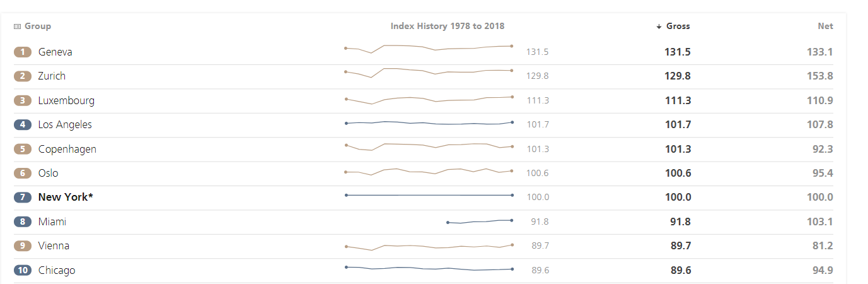Image resolution: width=868 pixels, height=284 pixels.
Task: Open the Luxembourg city link
Action: (x=66, y=101)
